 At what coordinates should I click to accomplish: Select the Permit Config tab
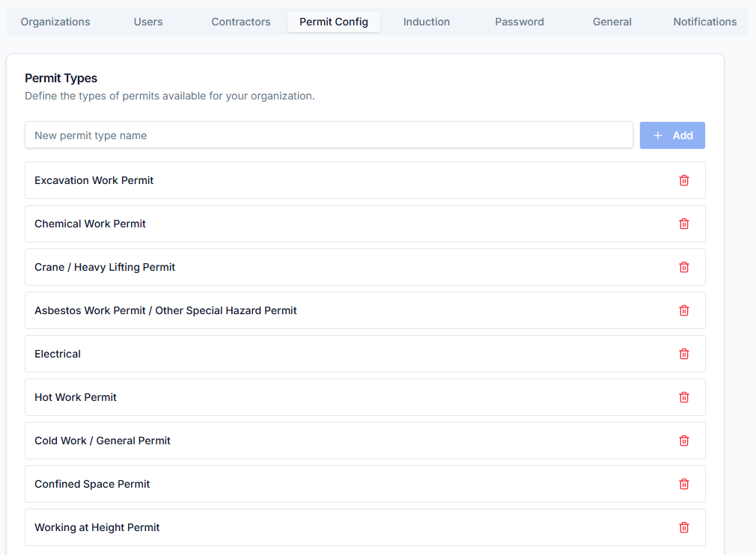click(334, 22)
